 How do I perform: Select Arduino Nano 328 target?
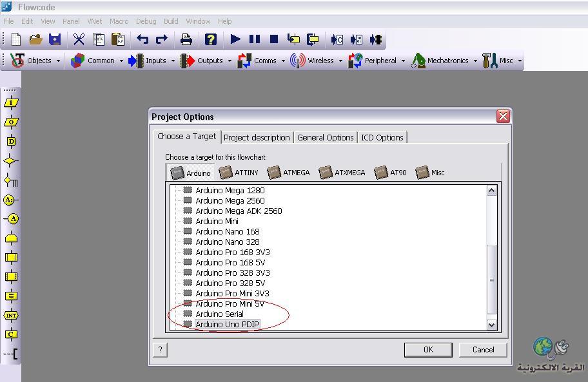[x=227, y=242]
